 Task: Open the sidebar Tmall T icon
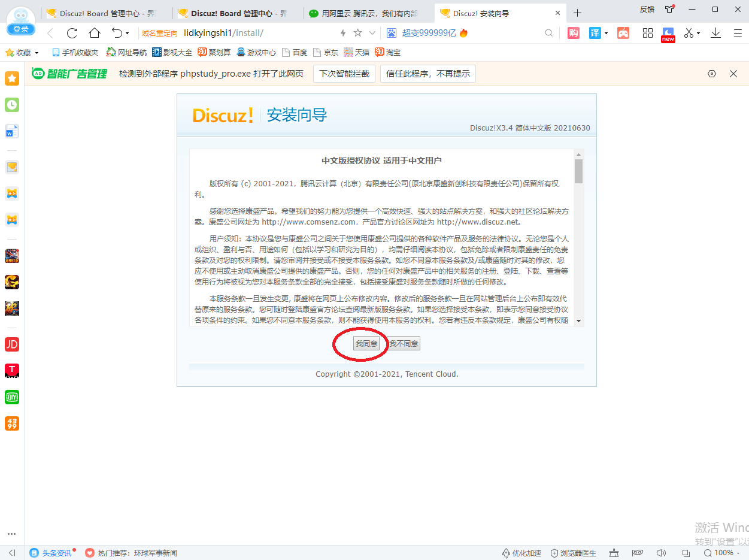(x=12, y=370)
